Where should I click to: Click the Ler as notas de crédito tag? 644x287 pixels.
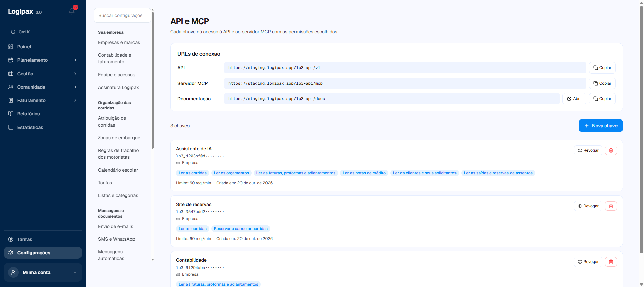pos(364,173)
